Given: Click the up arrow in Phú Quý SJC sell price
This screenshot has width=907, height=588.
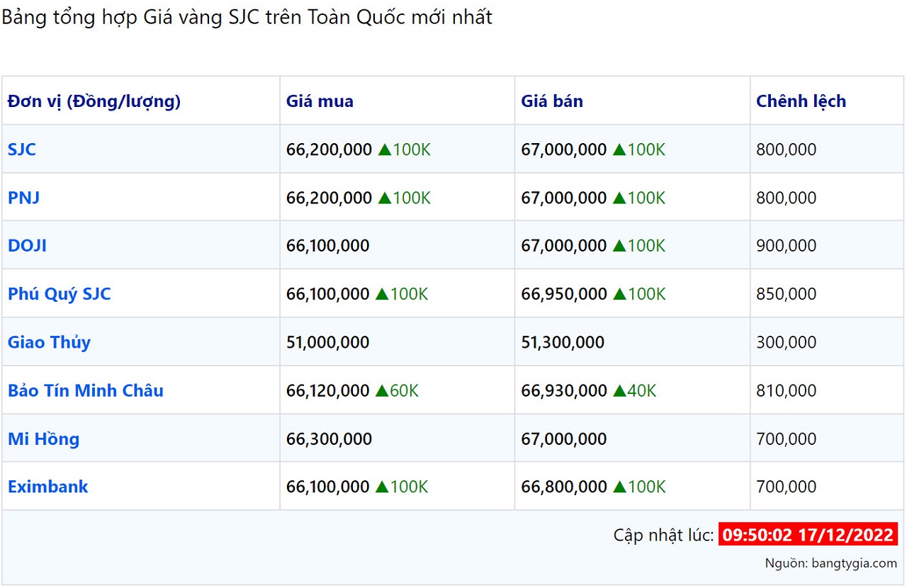Looking at the screenshot, I should pos(619,294).
